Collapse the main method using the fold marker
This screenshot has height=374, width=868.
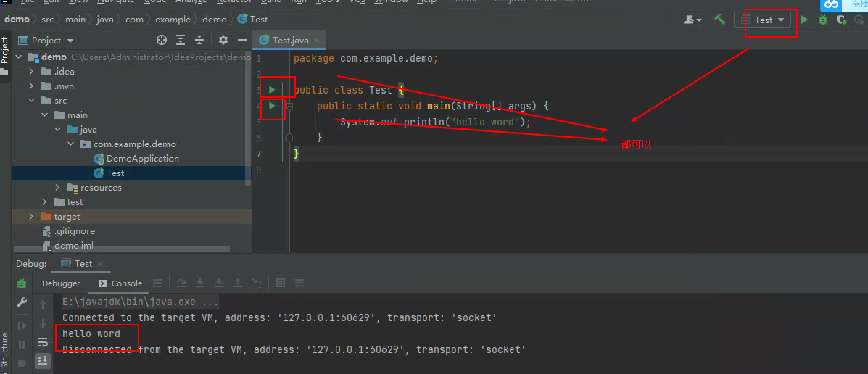click(289, 107)
